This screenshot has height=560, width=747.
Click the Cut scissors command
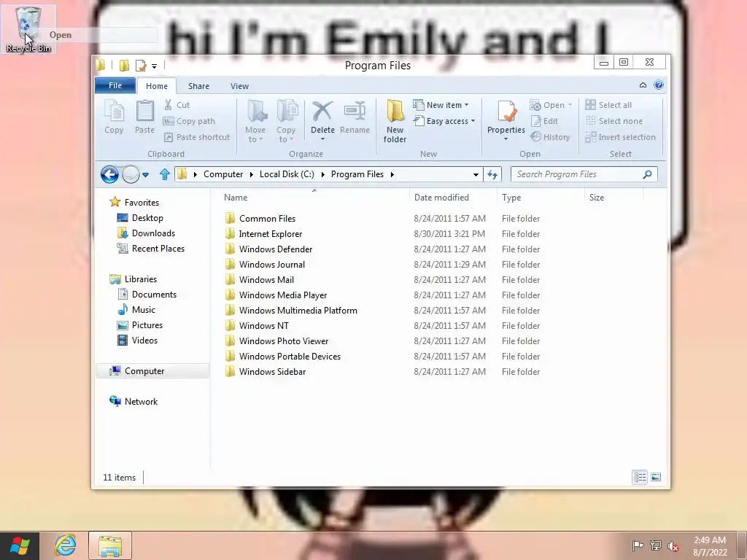pos(177,105)
